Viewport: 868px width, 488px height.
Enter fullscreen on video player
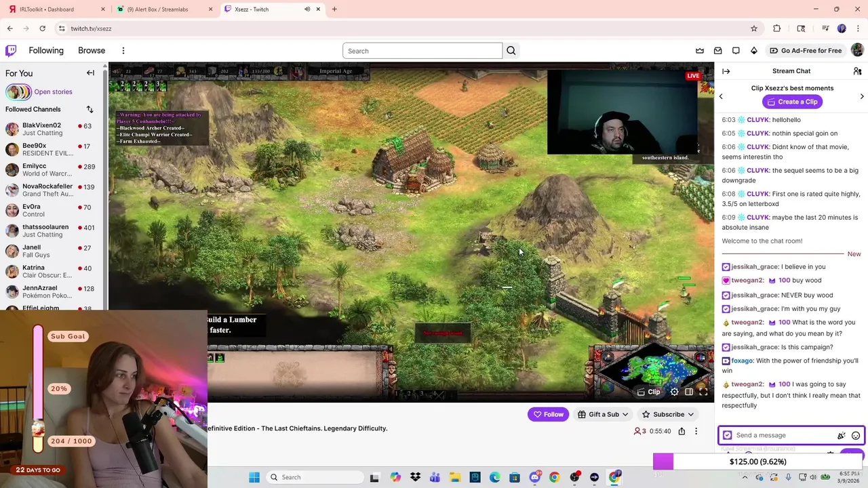point(703,392)
